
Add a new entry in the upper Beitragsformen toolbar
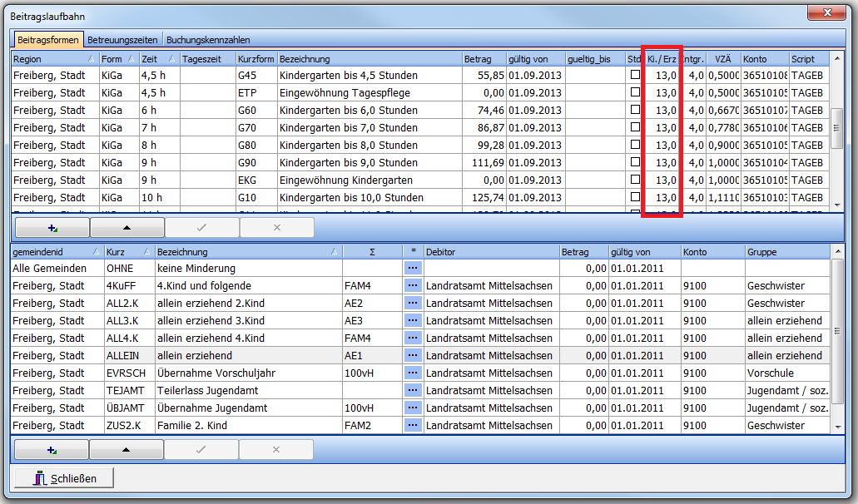coord(52,227)
